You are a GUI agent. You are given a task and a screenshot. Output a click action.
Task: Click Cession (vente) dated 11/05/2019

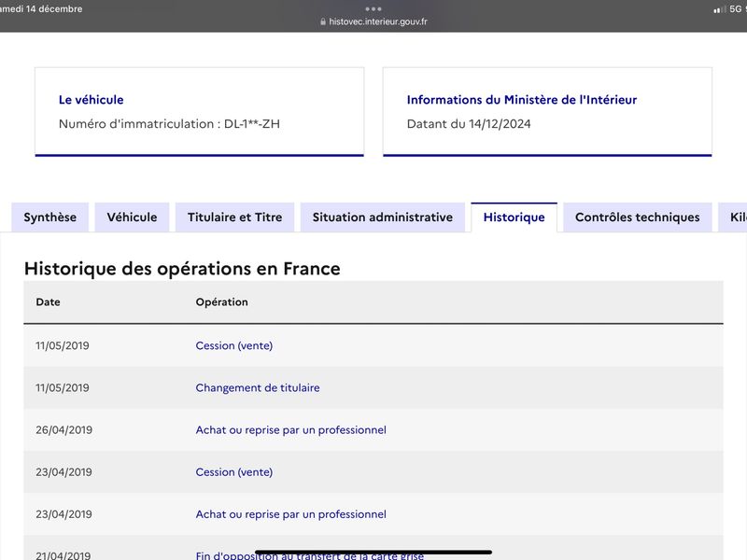pyautogui.click(x=234, y=345)
